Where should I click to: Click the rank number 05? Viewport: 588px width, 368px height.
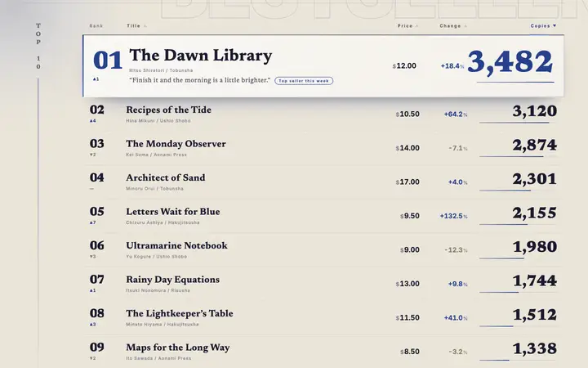(x=96, y=212)
